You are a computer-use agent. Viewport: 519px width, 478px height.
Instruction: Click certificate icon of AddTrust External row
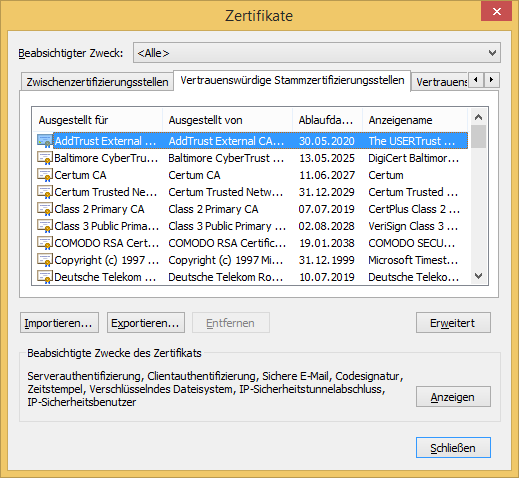point(45,141)
